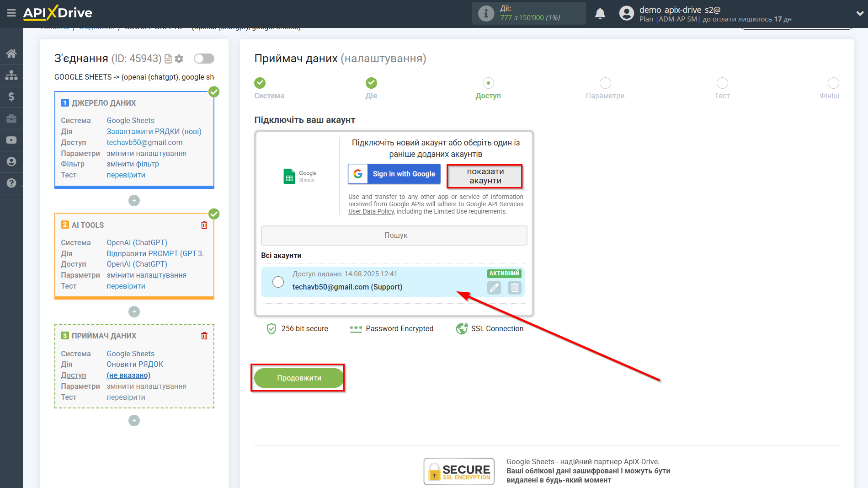Open video tutorials icon in sidebar

pos(11,140)
